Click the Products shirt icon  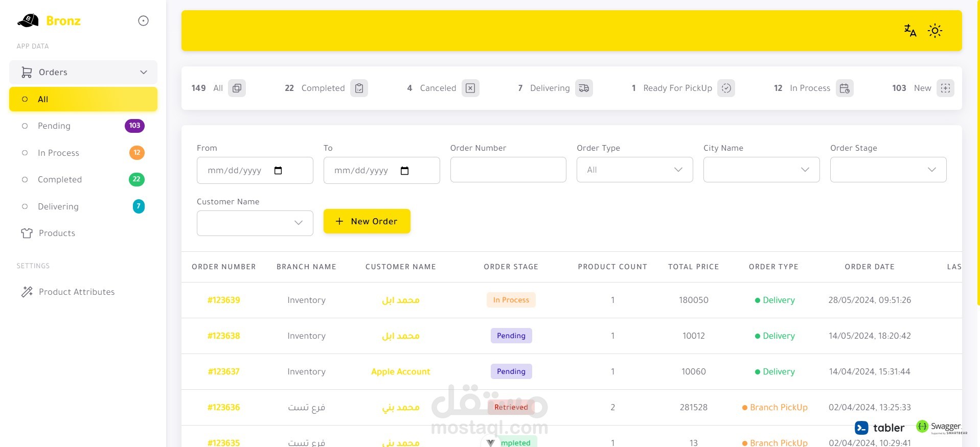27,233
